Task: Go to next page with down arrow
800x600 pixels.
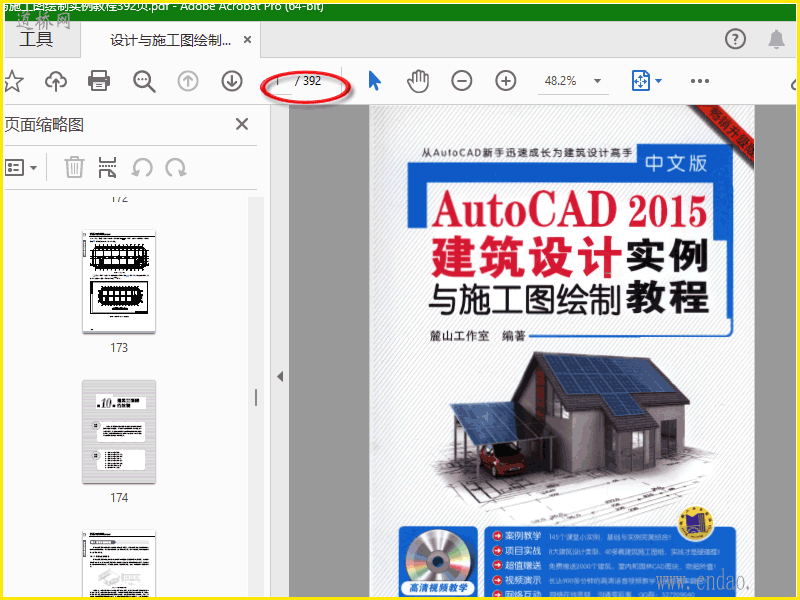Action: click(232, 81)
